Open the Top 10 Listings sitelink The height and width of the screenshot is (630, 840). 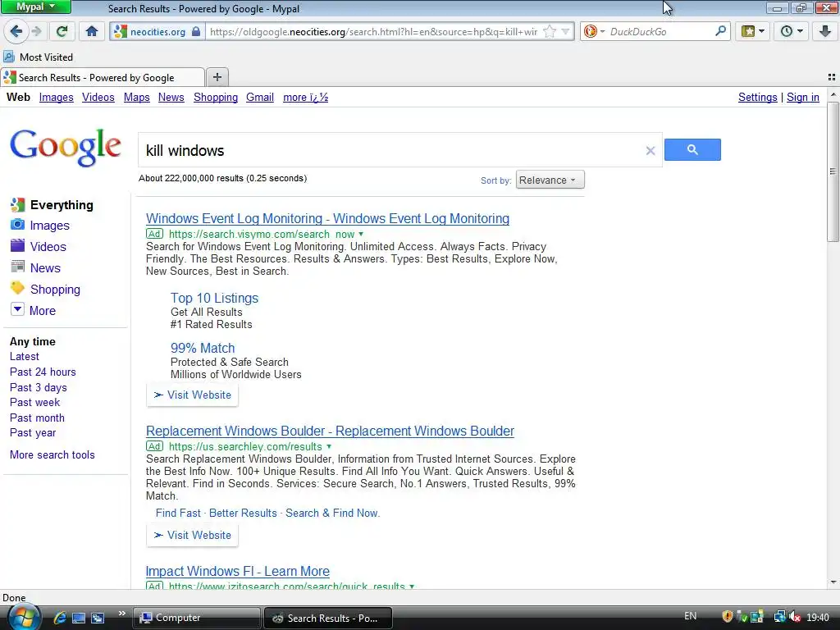tap(214, 298)
